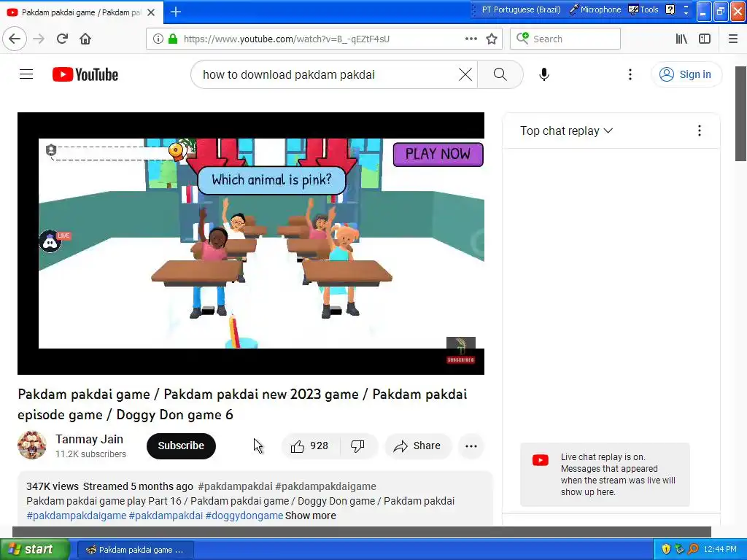This screenshot has height=560, width=747.
Task: Search with your voice microphone icon
Action: (544, 74)
